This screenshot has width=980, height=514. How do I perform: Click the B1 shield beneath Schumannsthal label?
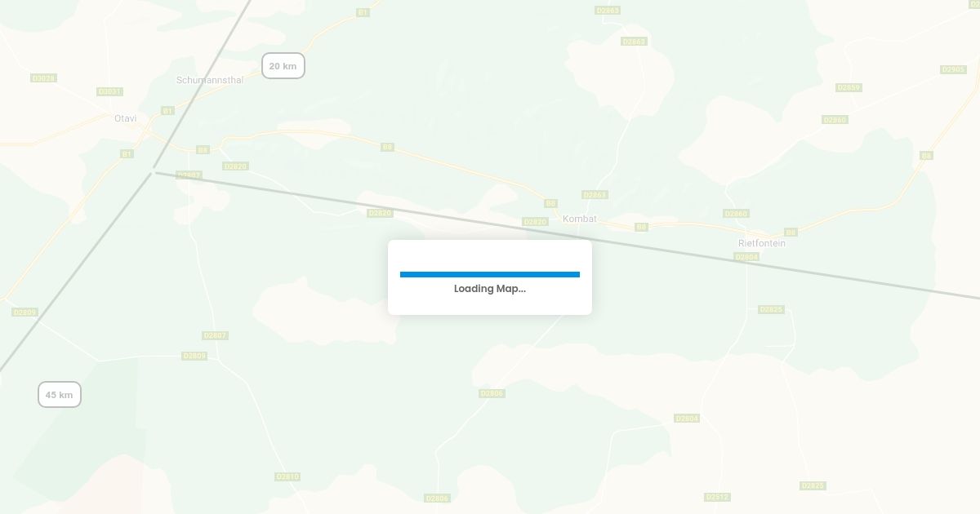pos(167,110)
